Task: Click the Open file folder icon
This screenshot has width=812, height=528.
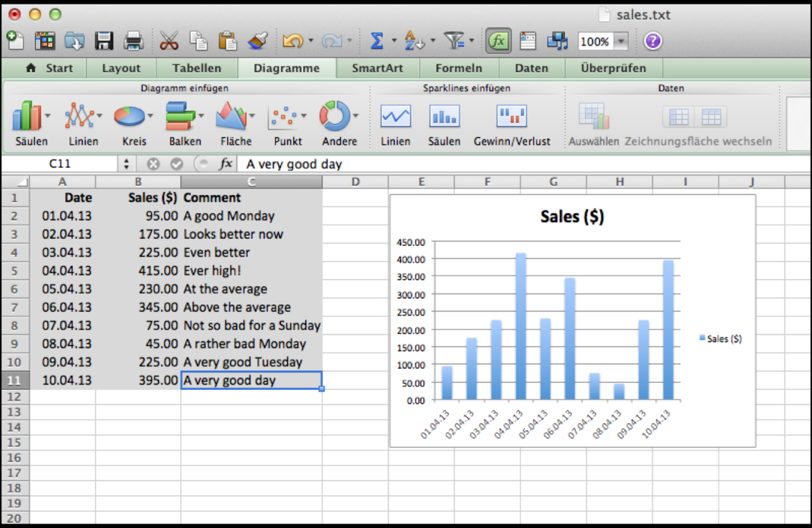Action: [75, 41]
